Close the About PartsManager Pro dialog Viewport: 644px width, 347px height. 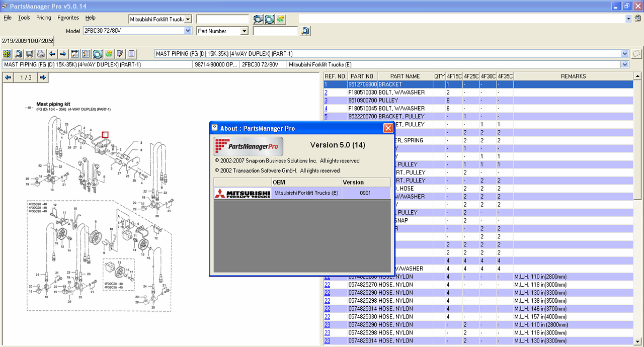point(388,128)
